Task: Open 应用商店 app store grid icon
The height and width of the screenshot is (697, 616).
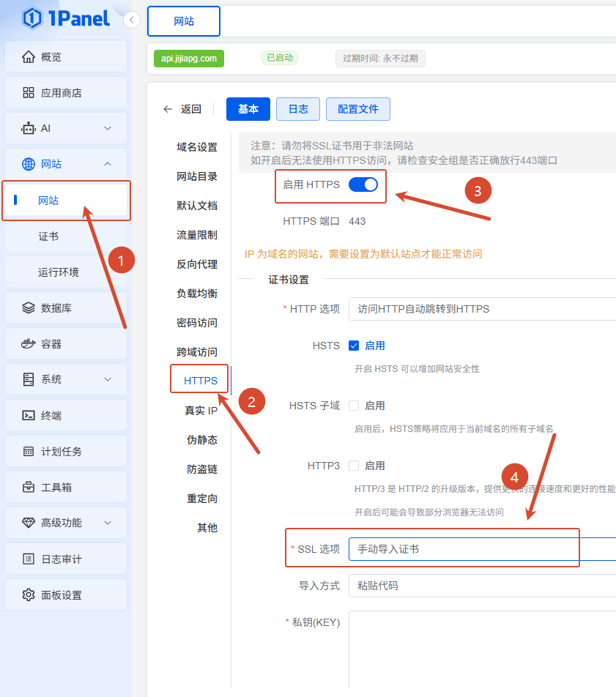Action: click(x=29, y=92)
